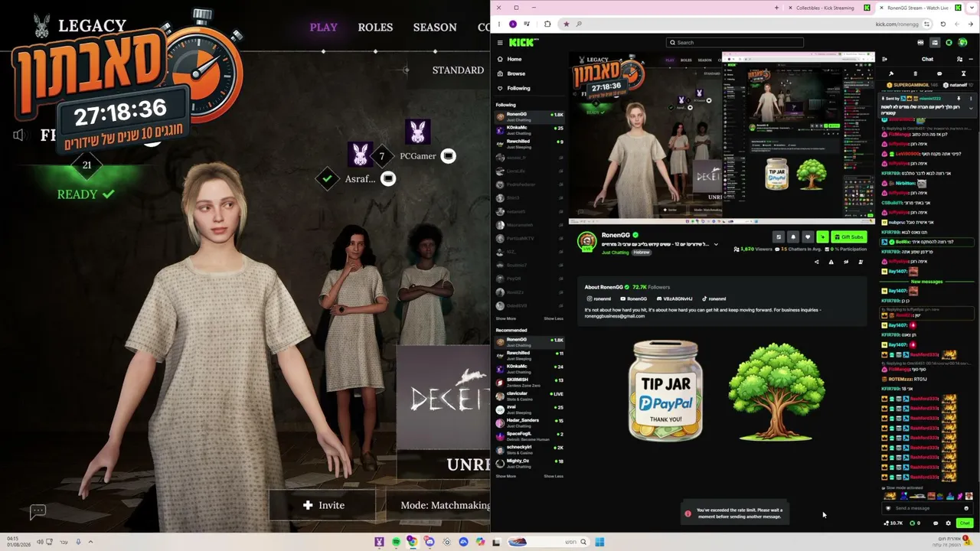The width and height of the screenshot is (980, 551).
Task: Expand Recommended list with Show More
Action: click(x=505, y=476)
